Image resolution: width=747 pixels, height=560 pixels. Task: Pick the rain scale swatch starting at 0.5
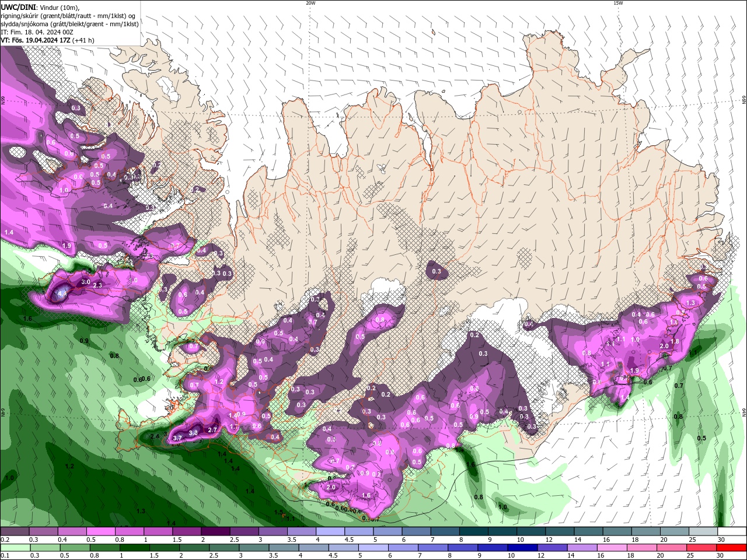tap(75, 548)
